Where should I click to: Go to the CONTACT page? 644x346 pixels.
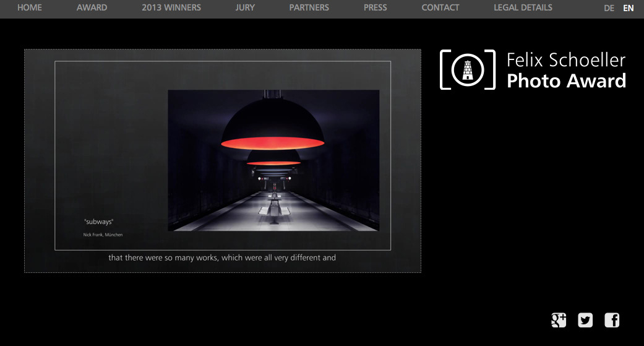tap(440, 8)
